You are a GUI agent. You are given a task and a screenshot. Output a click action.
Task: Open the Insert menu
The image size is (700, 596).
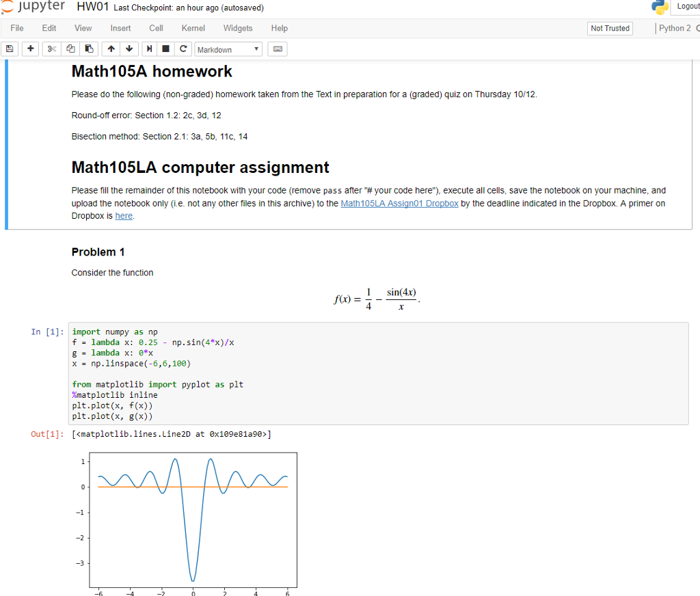(x=120, y=28)
